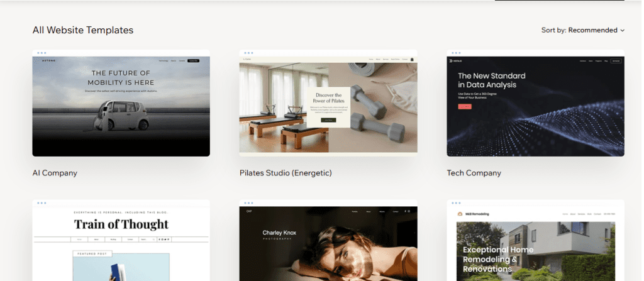This screenshot has width=644, height=281.
Task: Click the "Pilates Studio (Energetic)" title
Action: (x=286, y=173)
